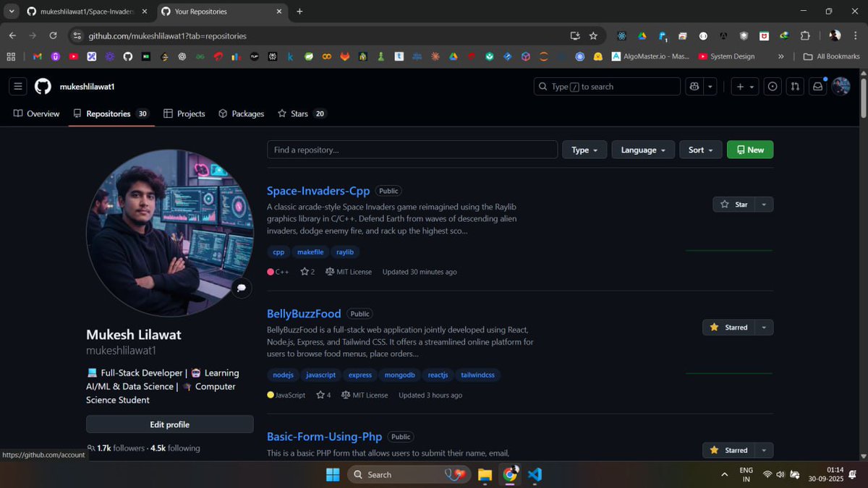Click the GitHub Octocat logo in header
The width and height of the screenshot is (868, 488).
point(43,87)
